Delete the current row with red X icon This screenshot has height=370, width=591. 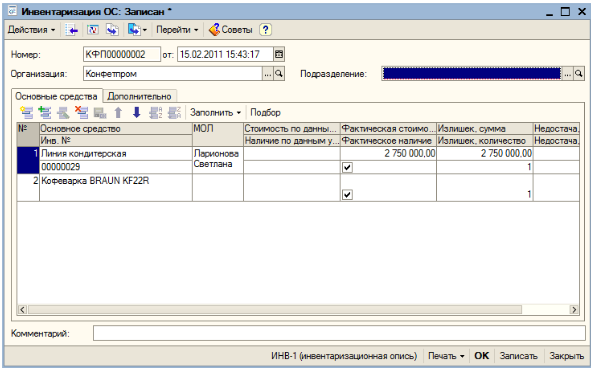(x=81, y=113)
